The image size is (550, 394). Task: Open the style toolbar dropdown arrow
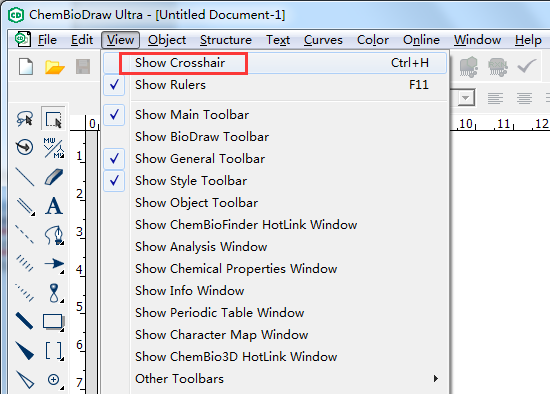pos(466,98)
